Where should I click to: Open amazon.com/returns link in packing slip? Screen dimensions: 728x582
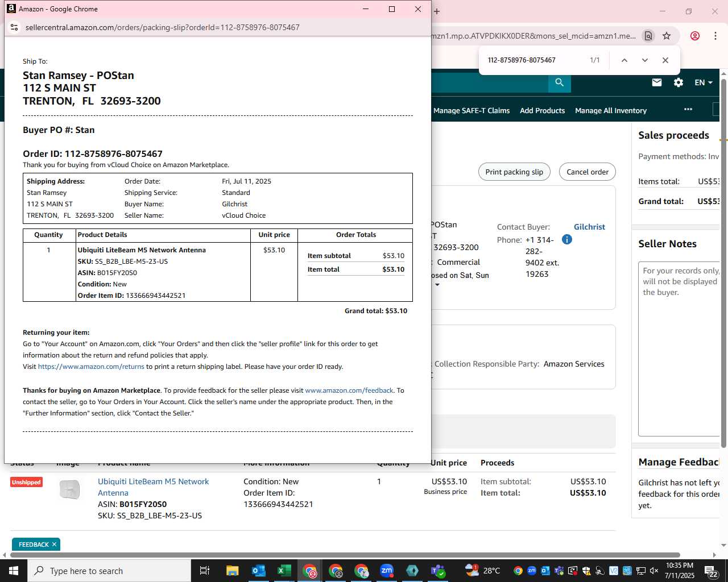pyautogui.click(x=91, y=367)
